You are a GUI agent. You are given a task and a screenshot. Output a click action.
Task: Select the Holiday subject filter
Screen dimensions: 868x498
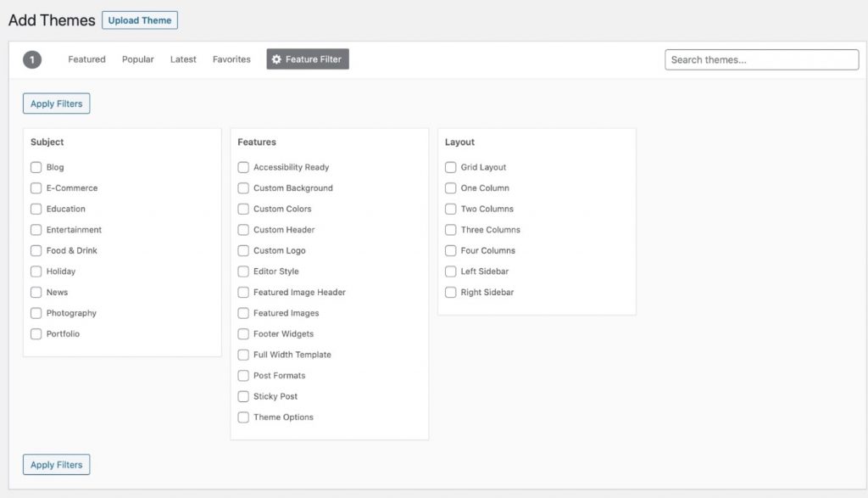pyautogui.click(x=36, y=271)
